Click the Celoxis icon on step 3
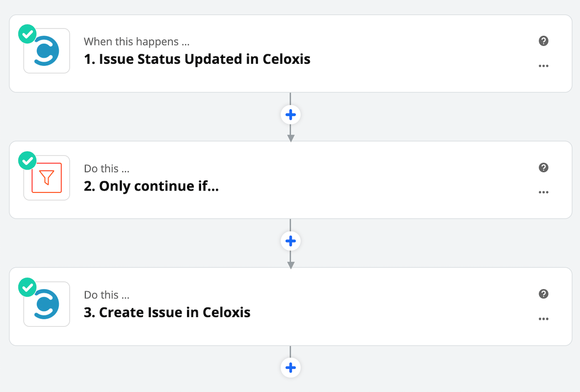This screenshot has height=392, width=580. click(x=47, y=304)
